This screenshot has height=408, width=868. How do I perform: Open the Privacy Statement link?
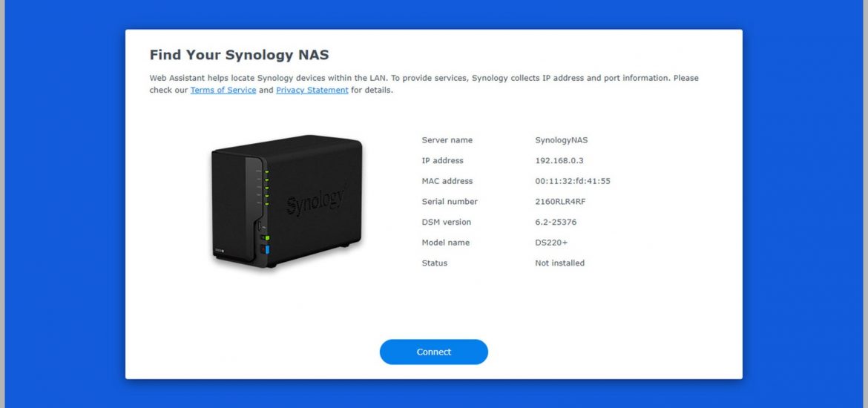pos(312,91)
